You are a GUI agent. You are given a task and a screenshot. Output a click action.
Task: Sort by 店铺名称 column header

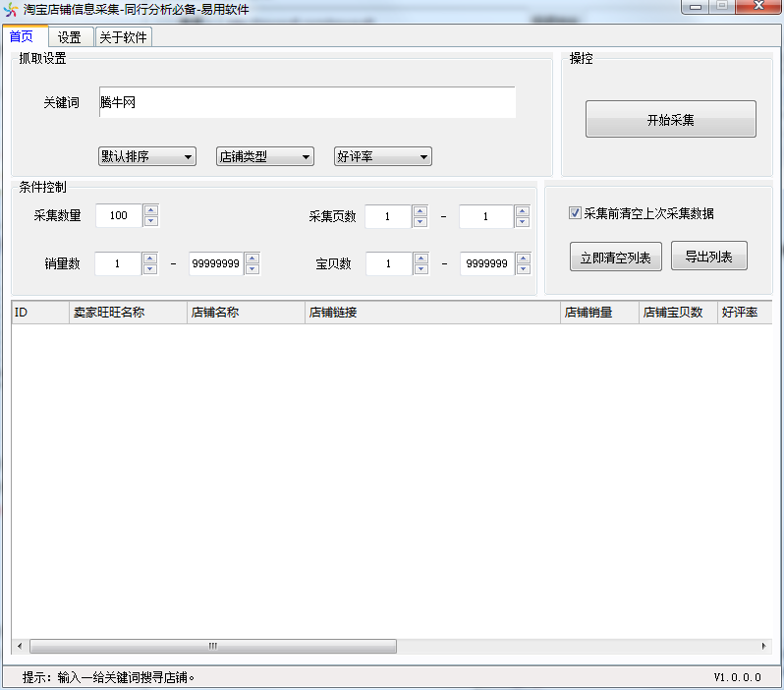point(246,313)
